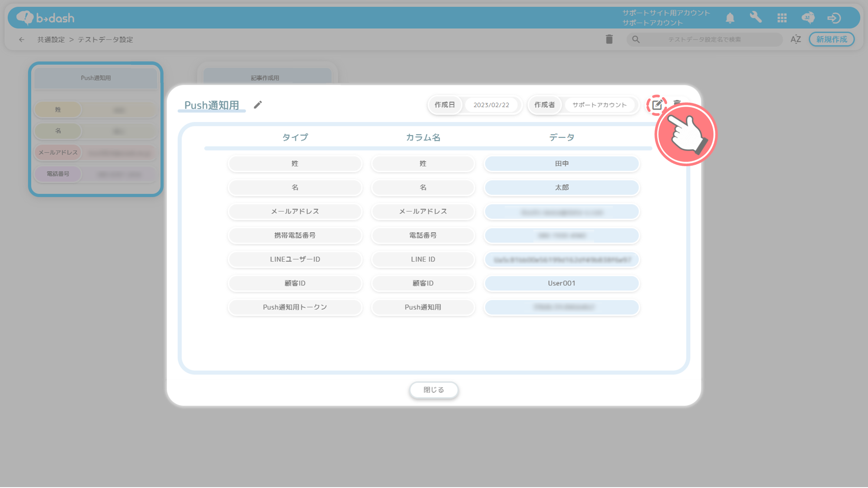This screenshot has width=868, height=488.
Task: Click the edit data icon in dialog
Action: click(657, 105)
